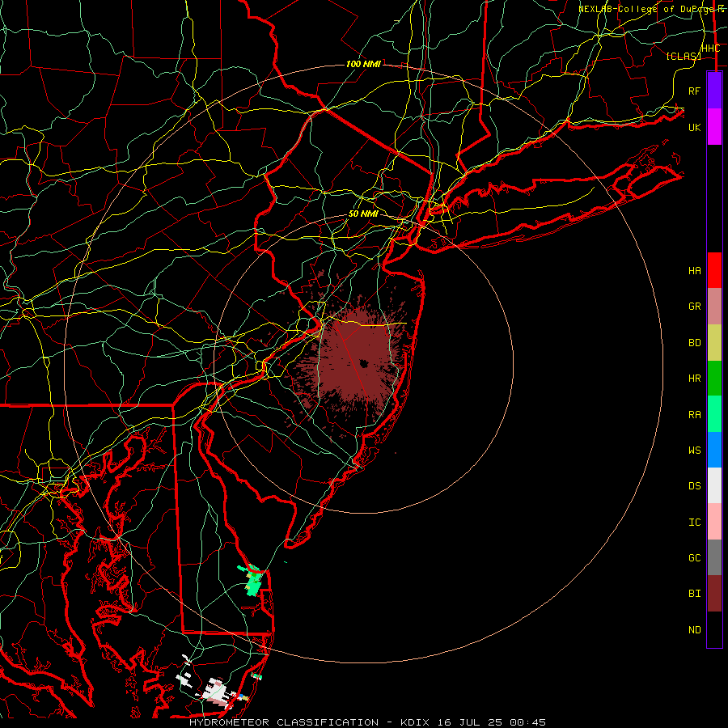The image size is (728, 728).
Task: Click the BD legend label
Action: pos(695,343)
